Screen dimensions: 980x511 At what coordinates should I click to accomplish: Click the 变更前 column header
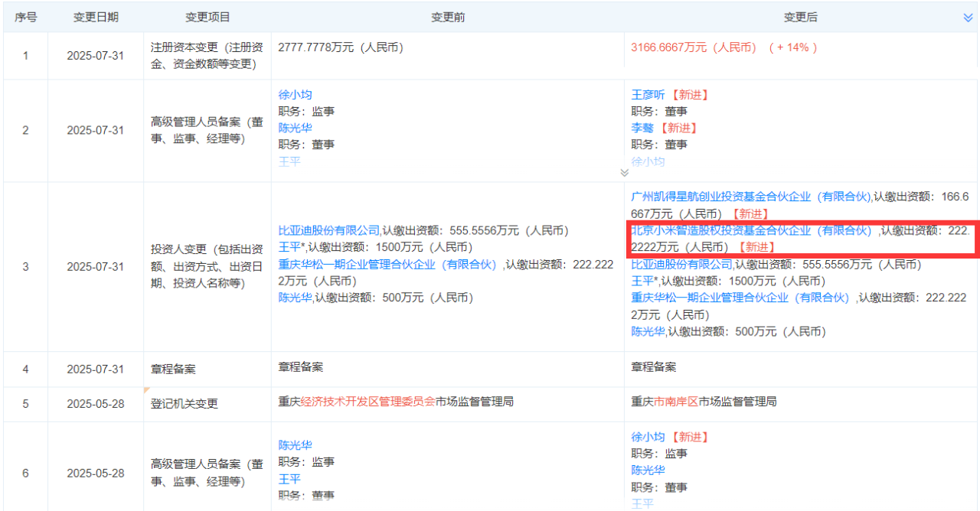tap(448, 17)
